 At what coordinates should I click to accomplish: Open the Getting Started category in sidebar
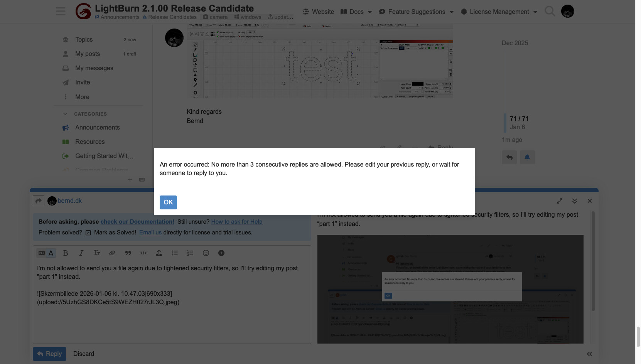tap(104, 156)
